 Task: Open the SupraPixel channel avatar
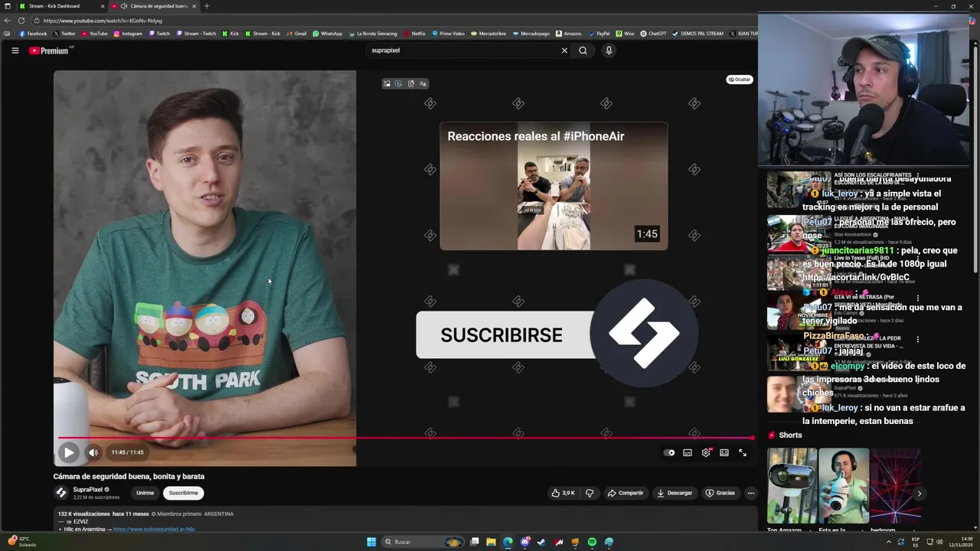coord(61,493)
